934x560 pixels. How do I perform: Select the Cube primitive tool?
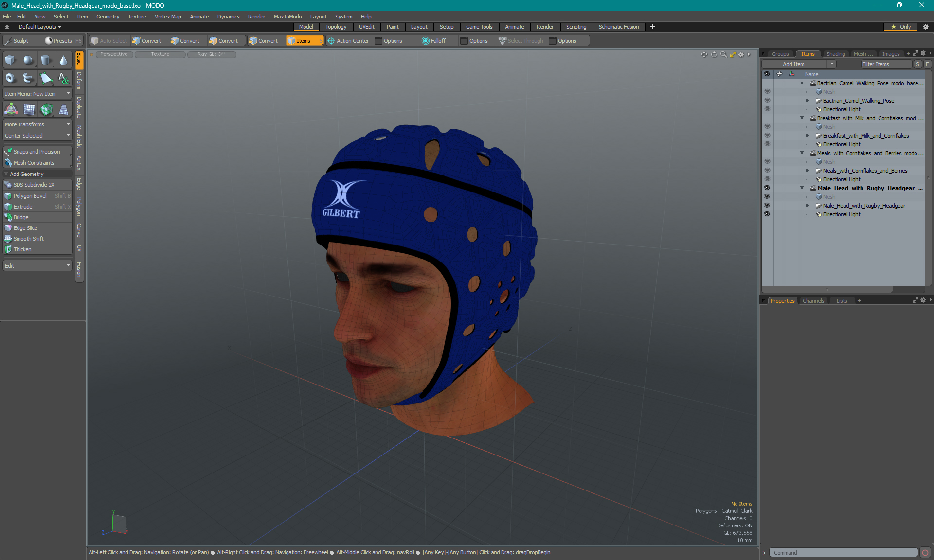tap(11, 60)
